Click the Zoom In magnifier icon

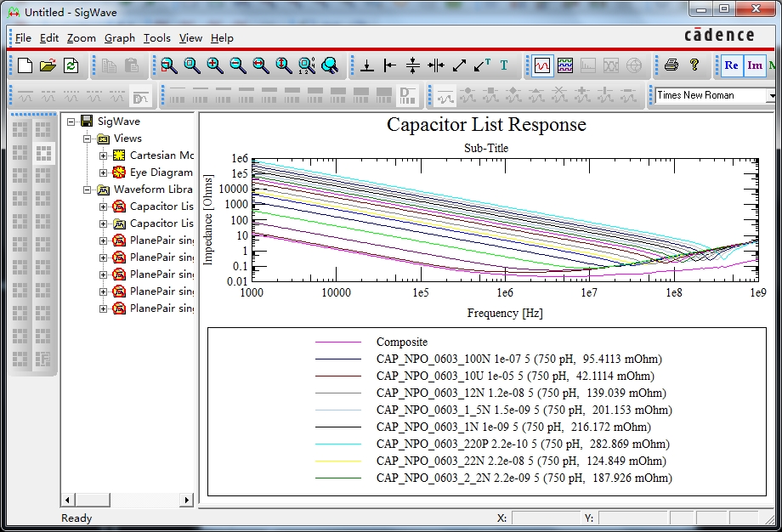(215, 65)
